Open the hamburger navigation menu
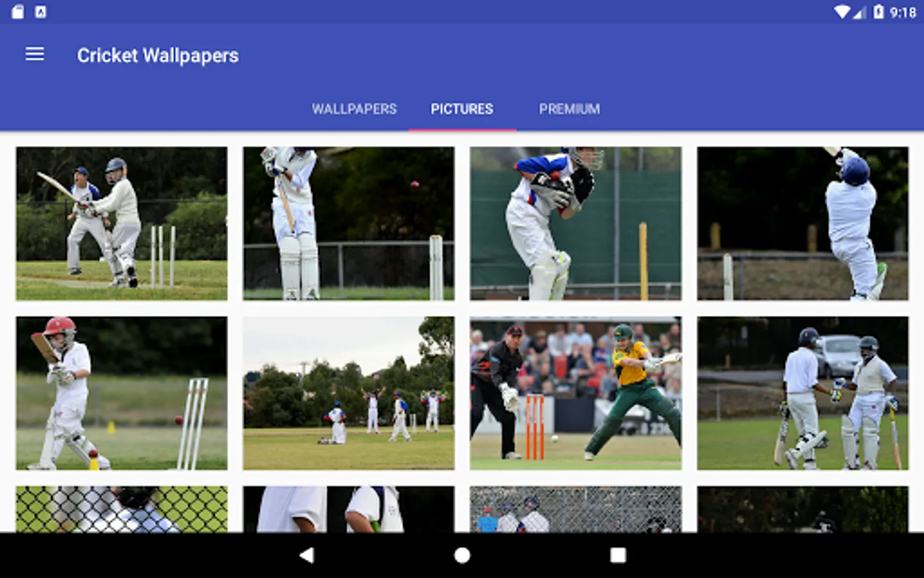The width and height of the screenshot is (924, 578). point(35,55)
